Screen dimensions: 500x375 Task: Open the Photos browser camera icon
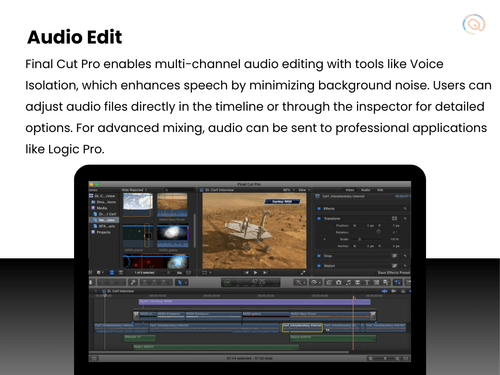(x=339, y=282)
